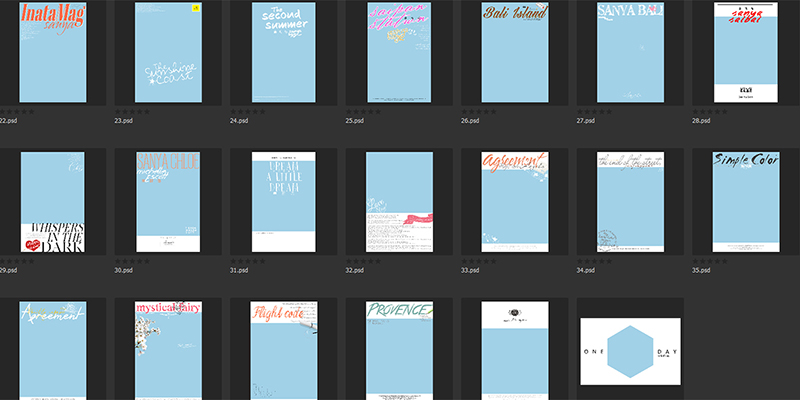Viewport: 800px width, 400px height.
Task: Click the file name 33.psd
Action: point(470,270)
